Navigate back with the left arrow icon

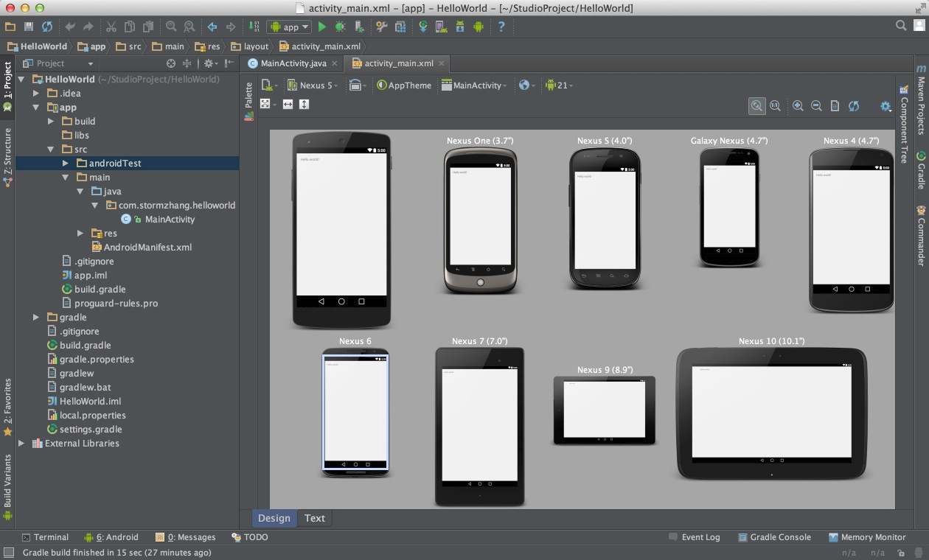click(212, 27)
